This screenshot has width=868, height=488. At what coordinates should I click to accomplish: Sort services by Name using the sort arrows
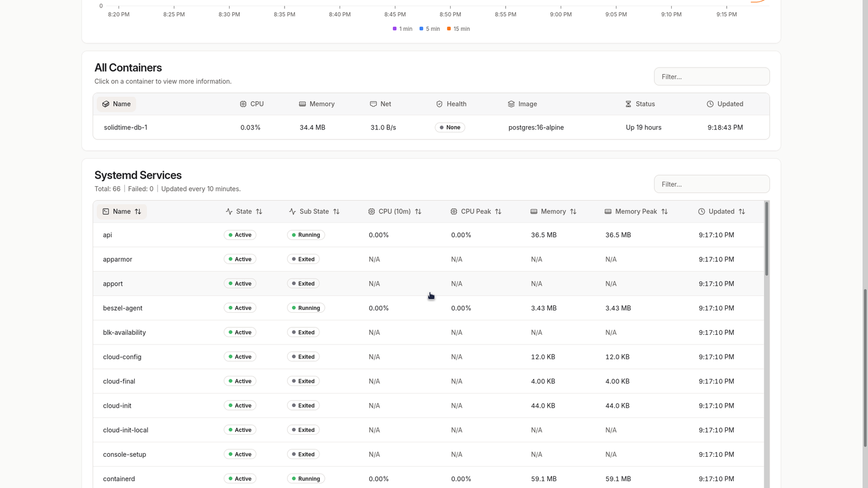point(138,212)
